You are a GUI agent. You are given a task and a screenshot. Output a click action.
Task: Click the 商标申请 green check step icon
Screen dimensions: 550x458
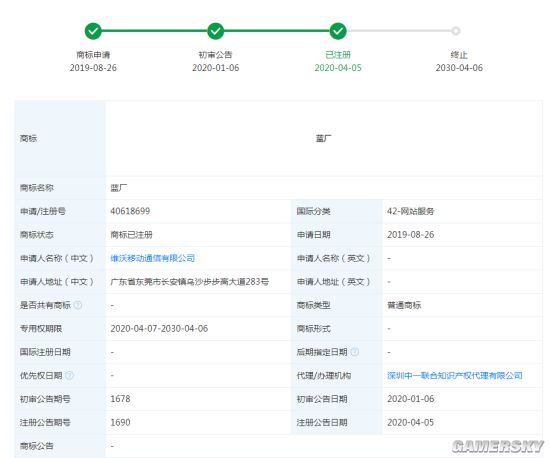(93, 31)
